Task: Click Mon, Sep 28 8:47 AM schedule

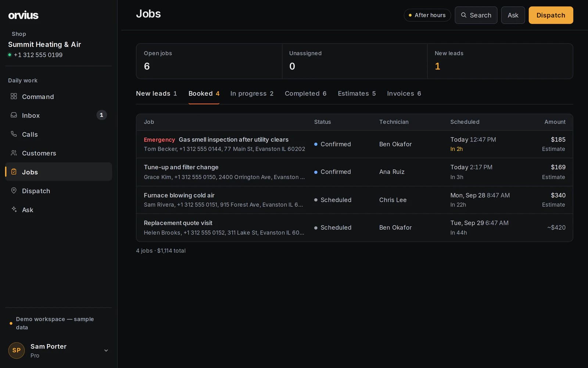Action: click(480, 195)
